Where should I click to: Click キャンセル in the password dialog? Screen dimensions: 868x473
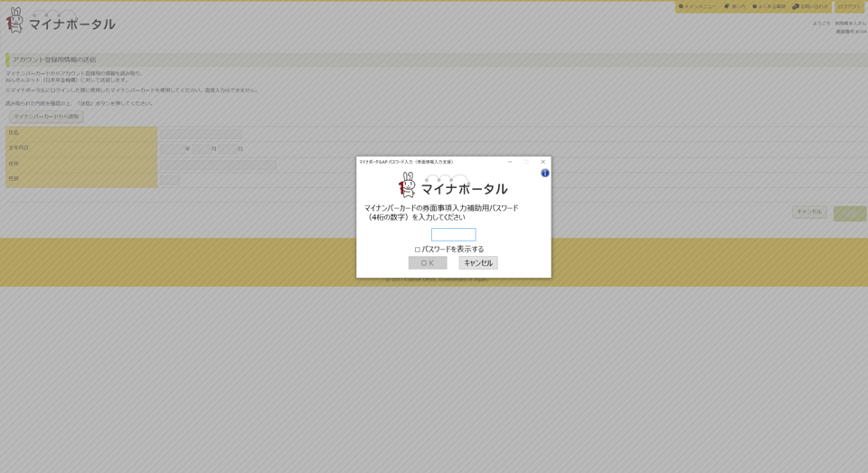click(x=478, y=262)
